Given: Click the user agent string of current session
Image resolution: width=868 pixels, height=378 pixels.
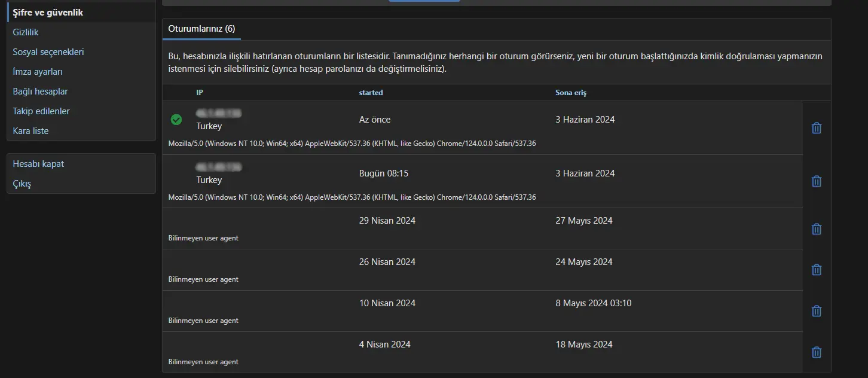Looking at the screenshot, I should tap(352, 144).
